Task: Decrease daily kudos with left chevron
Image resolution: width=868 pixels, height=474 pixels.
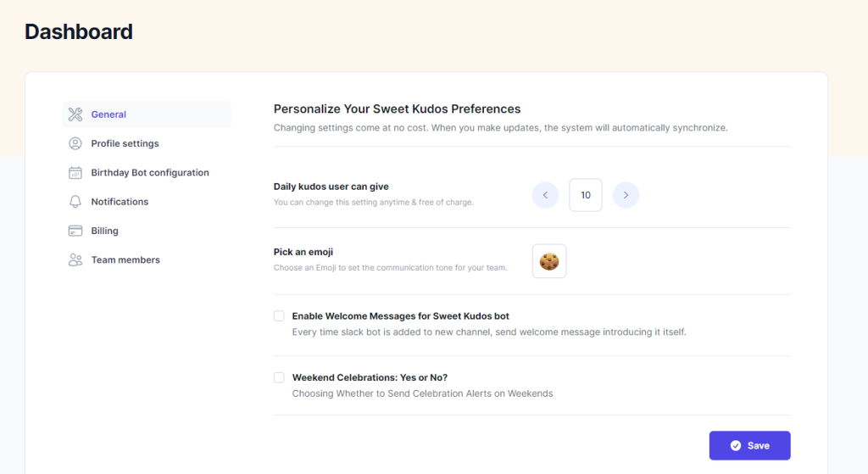Action: [x=545, y=195]
